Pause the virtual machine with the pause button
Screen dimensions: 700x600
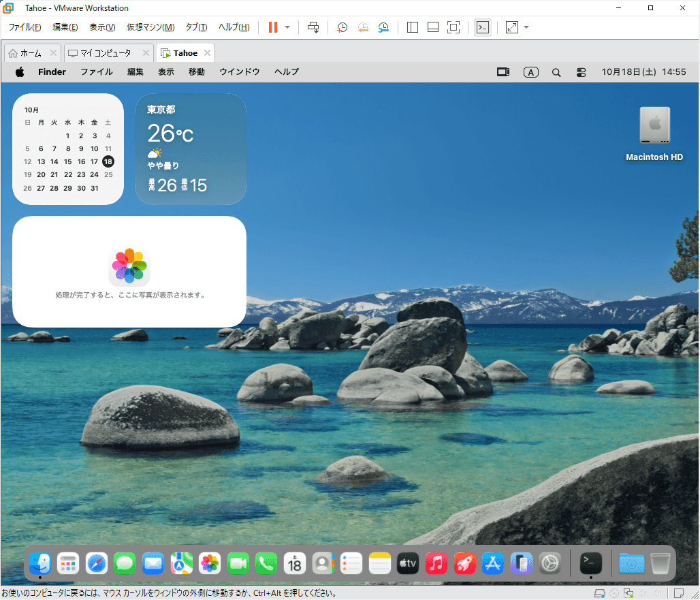pyautogui.click(x=273, y=27)
